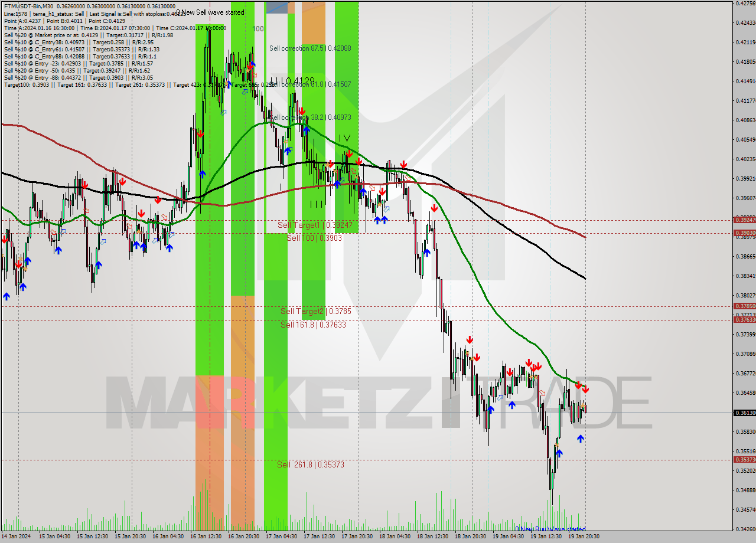Click the '15 Jan 04:30' time axis label
This screenshot has width=756, height=543.
56,537
